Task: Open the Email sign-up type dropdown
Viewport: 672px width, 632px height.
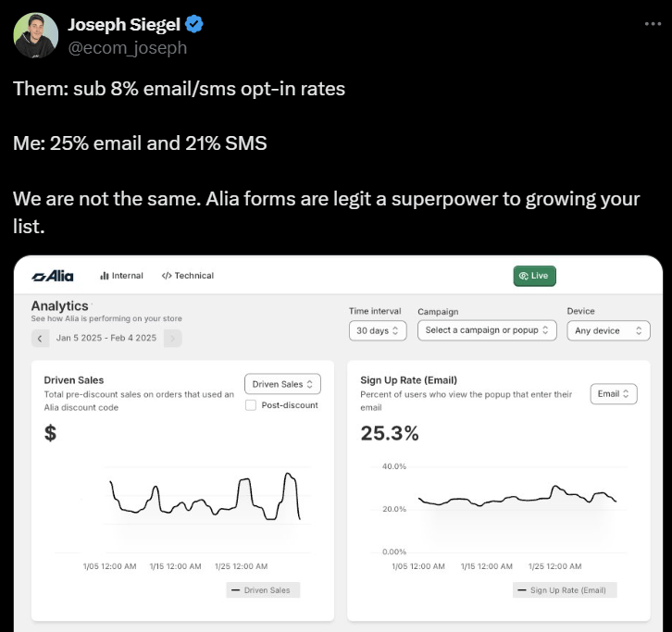Action: point(614,394)
